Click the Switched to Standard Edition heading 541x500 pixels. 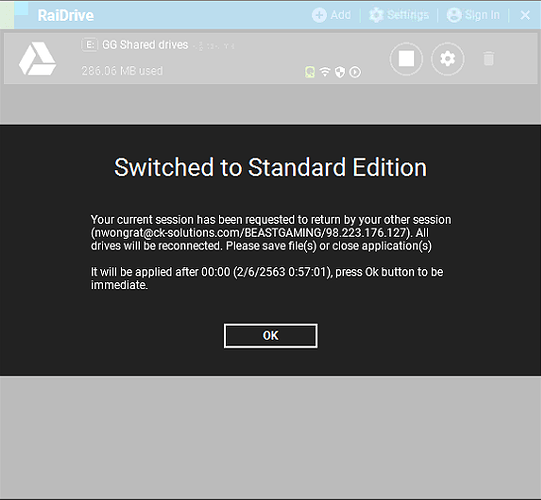point(270,167)
